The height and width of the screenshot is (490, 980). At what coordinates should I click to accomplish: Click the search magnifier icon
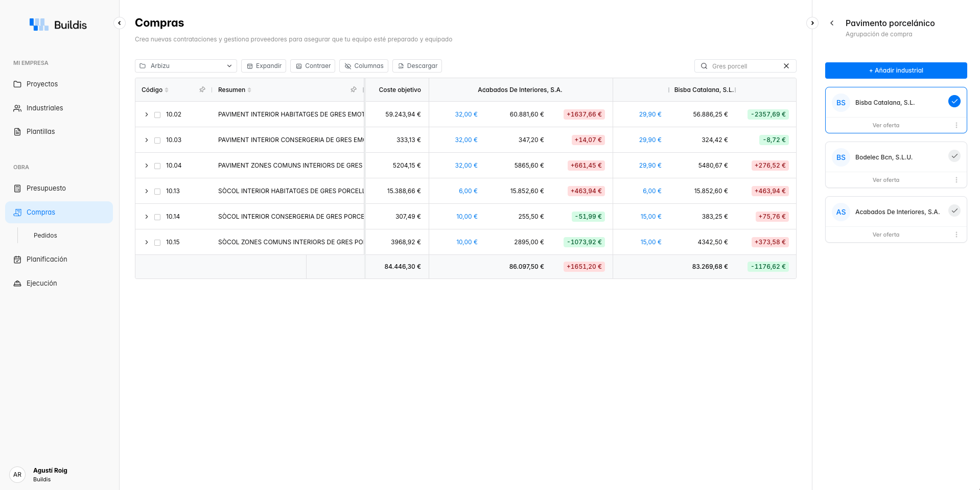click(x=704, y=66)
